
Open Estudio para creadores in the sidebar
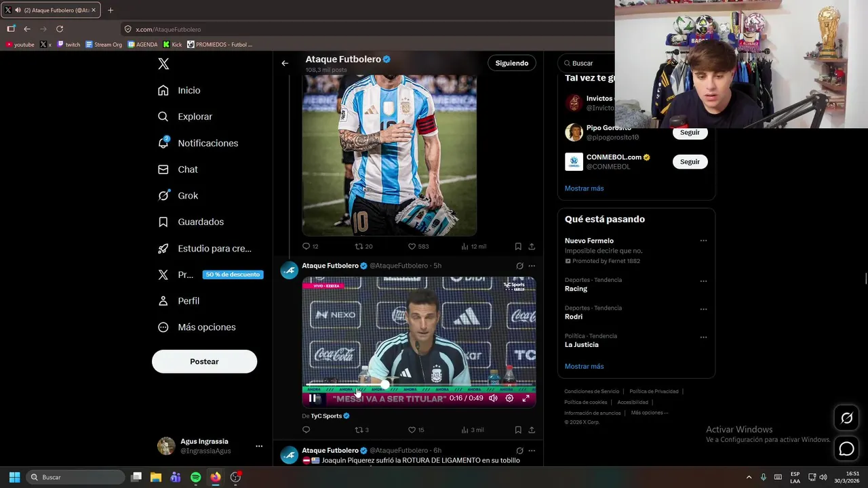click(204, 248)
